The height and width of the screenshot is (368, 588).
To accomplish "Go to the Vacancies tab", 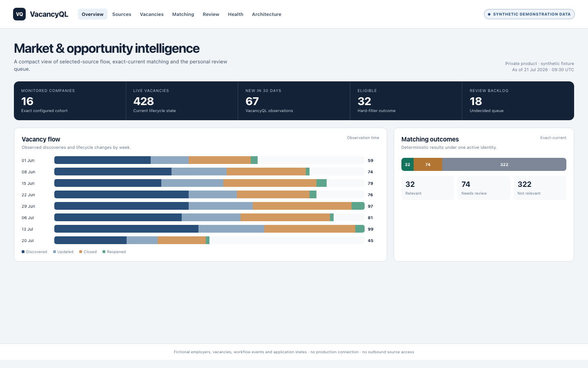I will (151, 14).
